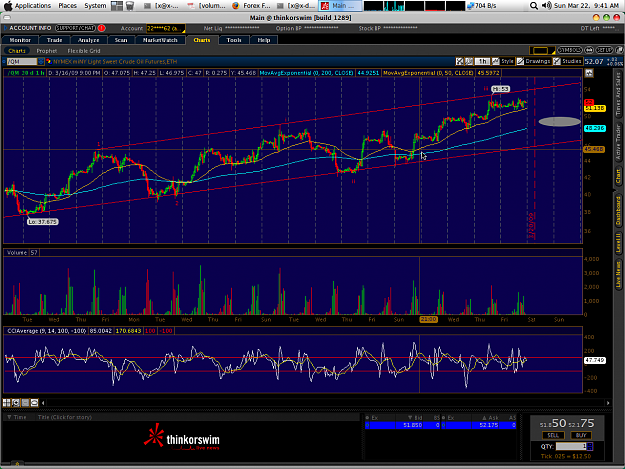Sort news by the Time column
Screen dimensions: 625x469
click(x=17, y=417)
